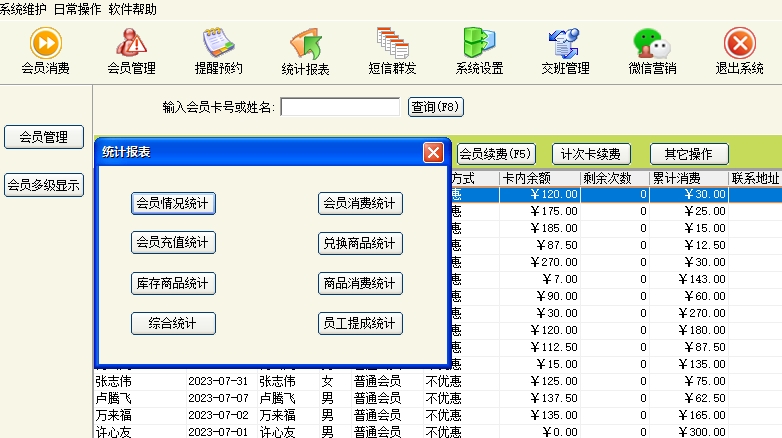Open the 系统维护 menu
The image size is (782, 438).
click(x=24, y=8)
